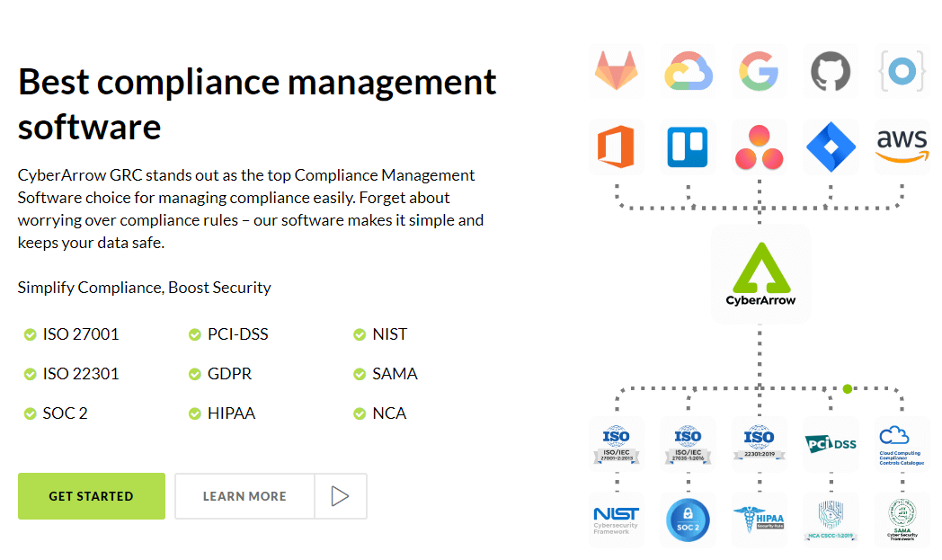Open the Microsoft Office integration icon
This screenshot has width=942, height=560.
click(x=617, y=146)
